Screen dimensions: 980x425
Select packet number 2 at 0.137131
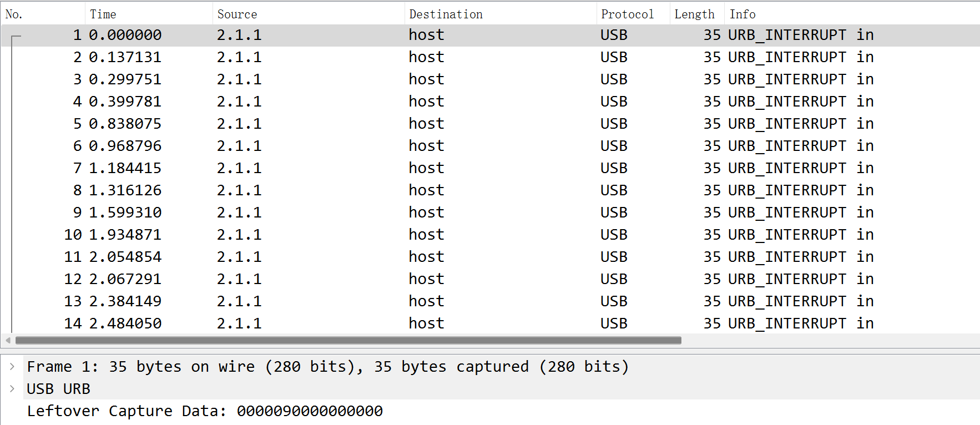[x=490, y=57]
